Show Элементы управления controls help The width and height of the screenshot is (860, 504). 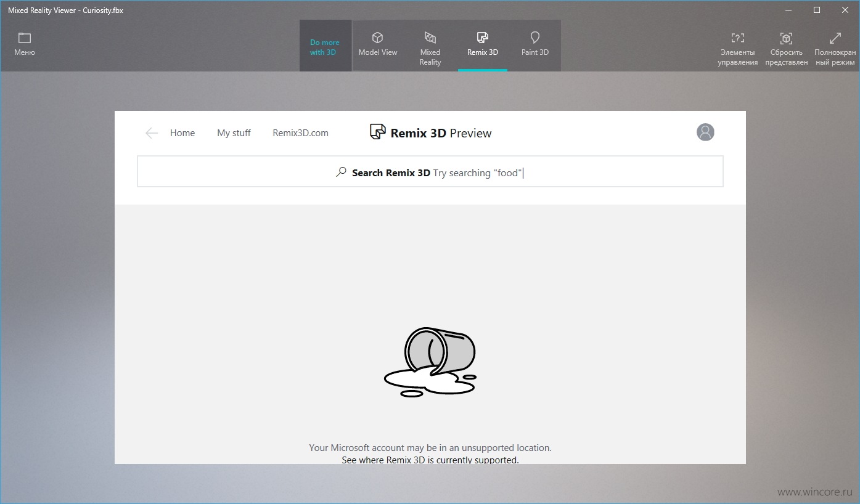pos(738,49)
